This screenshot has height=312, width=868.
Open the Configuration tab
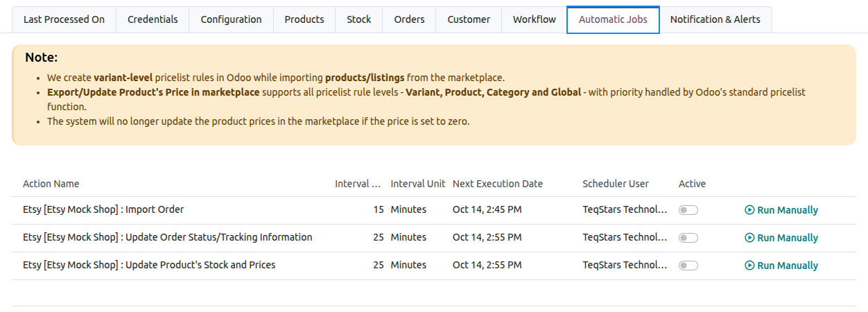click(231, 19)
